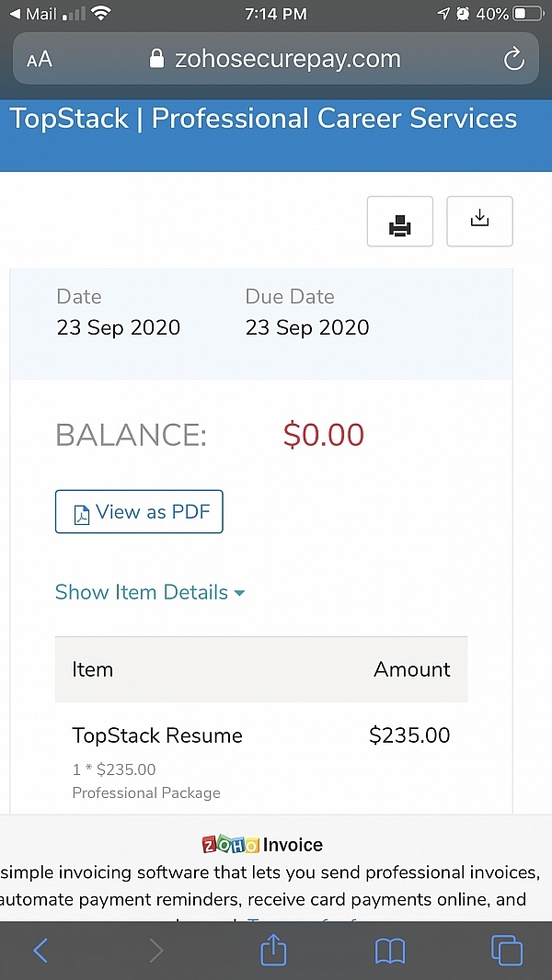Click the View as PDF button
The image size is (552, 980).
pyautogui.click(x=139, y=512)
